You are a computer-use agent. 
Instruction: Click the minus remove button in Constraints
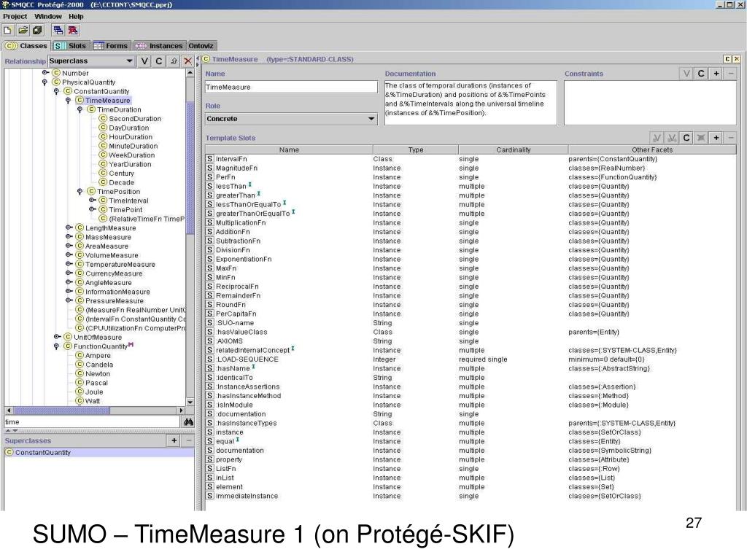click(x=731, y=74)
